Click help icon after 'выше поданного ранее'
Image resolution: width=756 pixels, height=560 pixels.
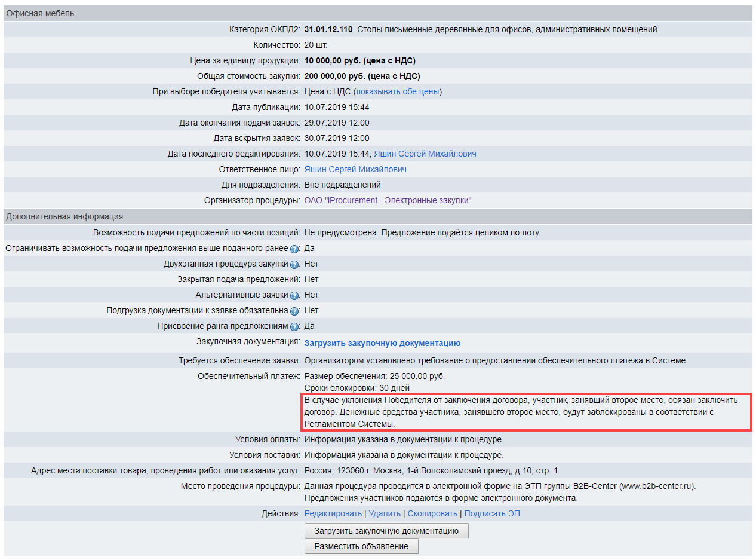(294, 249)
